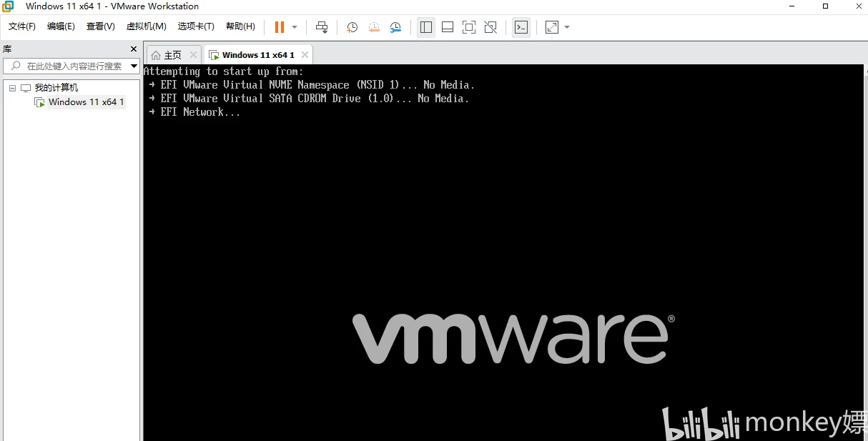Open the 选项卡(T) menu

tap(196, 26)
